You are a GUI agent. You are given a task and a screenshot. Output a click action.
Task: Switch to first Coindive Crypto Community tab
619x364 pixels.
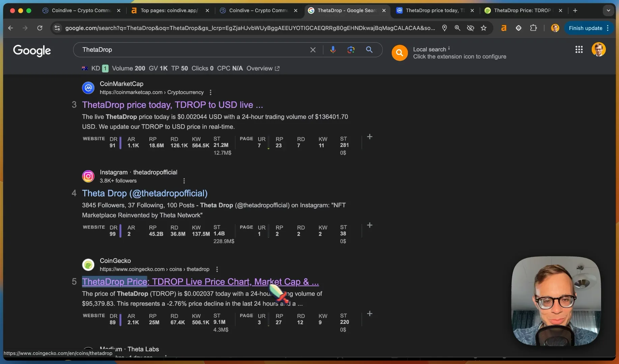coord(81,10)
